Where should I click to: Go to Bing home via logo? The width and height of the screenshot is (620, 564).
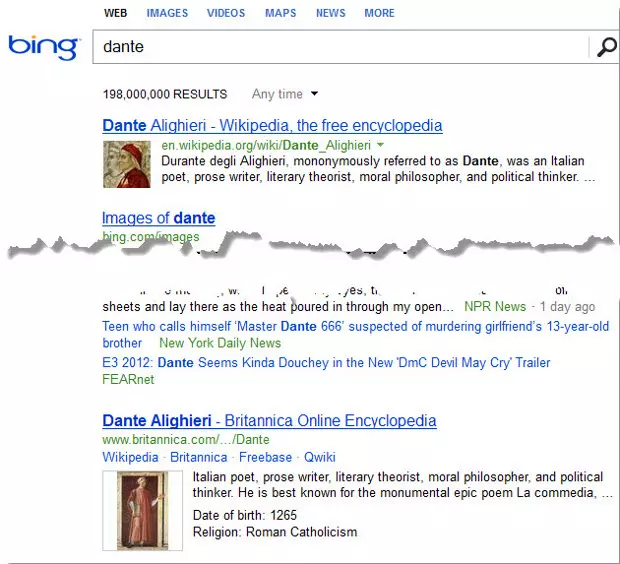click(43, 47)
